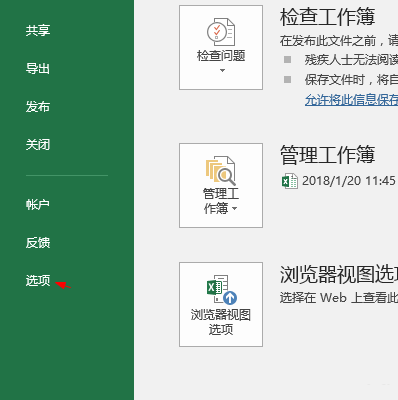The width and height of the screenshot is (398, 400).
Task: Click the text 选择在 Web 上查看
Action: click(x=339, y=298)
